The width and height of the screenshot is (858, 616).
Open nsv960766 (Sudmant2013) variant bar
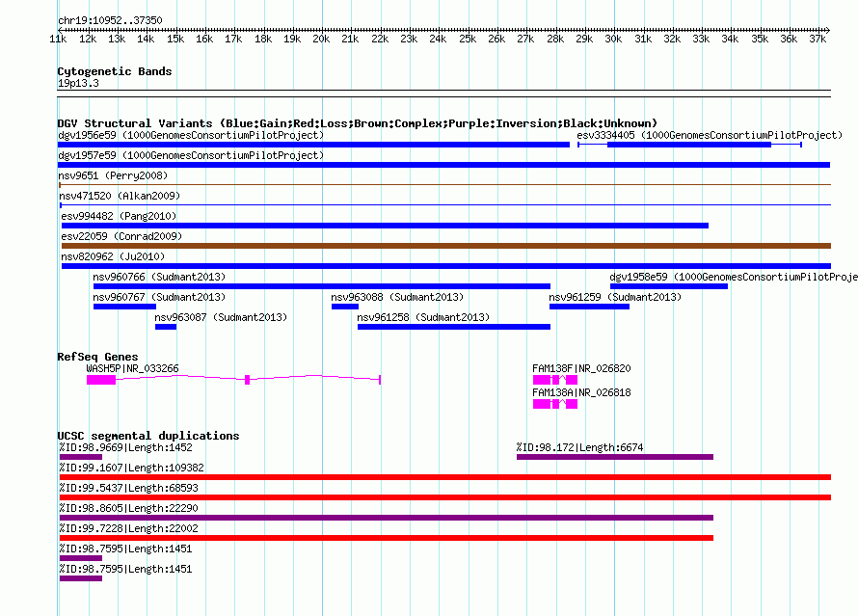322,286
